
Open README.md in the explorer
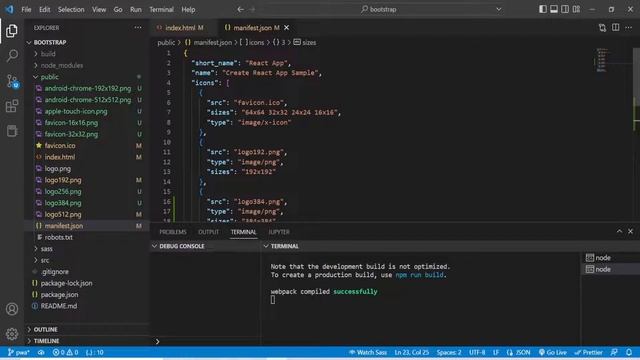(x=87, y=306)
